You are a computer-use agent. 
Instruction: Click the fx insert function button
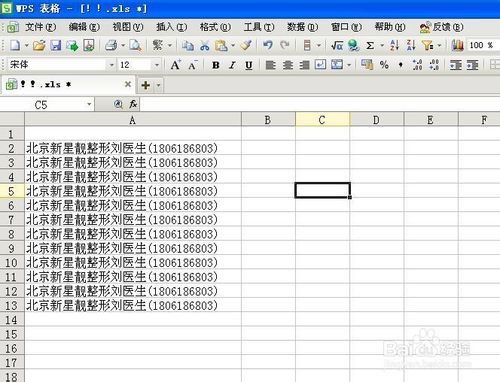133,104
